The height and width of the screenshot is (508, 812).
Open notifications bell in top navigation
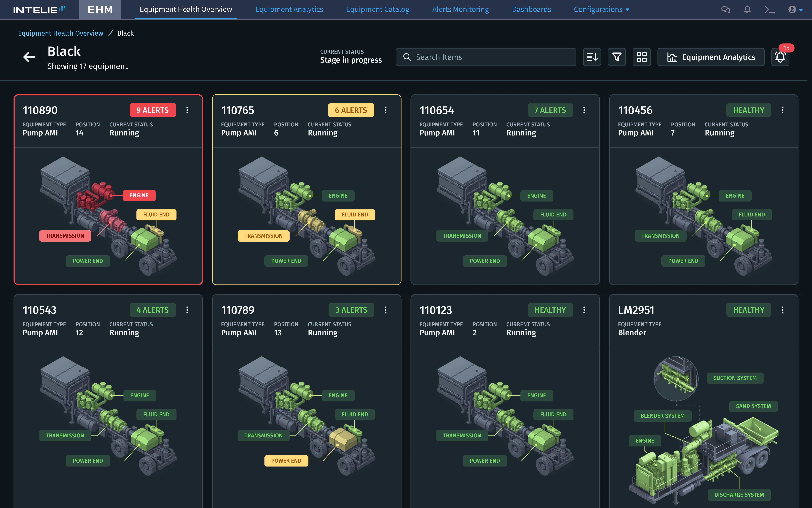pyautogui.click(x=747, y=9)
